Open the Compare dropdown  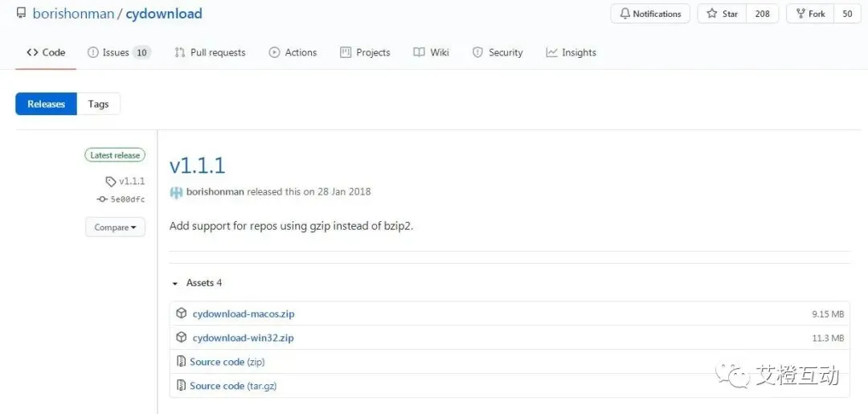(x=115, y=227)
